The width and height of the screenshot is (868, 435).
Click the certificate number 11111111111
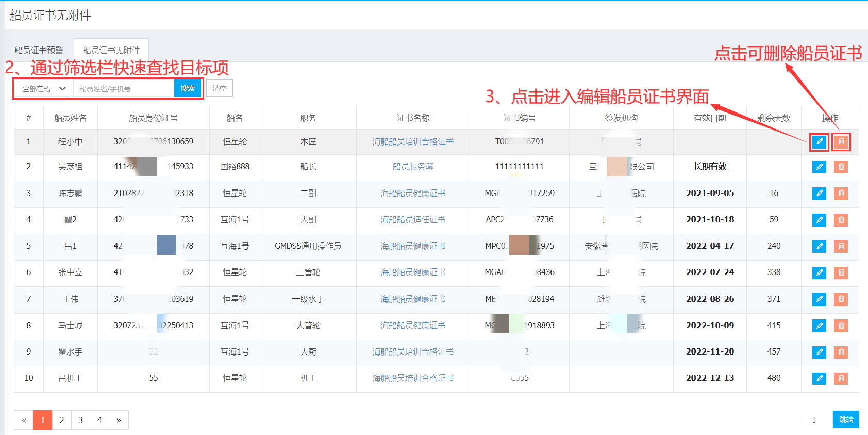coord(520,167)
